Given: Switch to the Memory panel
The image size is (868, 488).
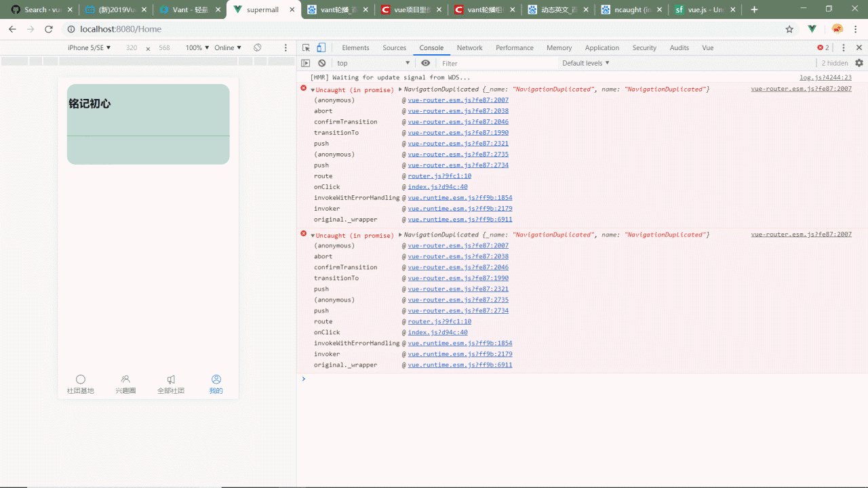Looking at the screenshot, I should point(559,47).
